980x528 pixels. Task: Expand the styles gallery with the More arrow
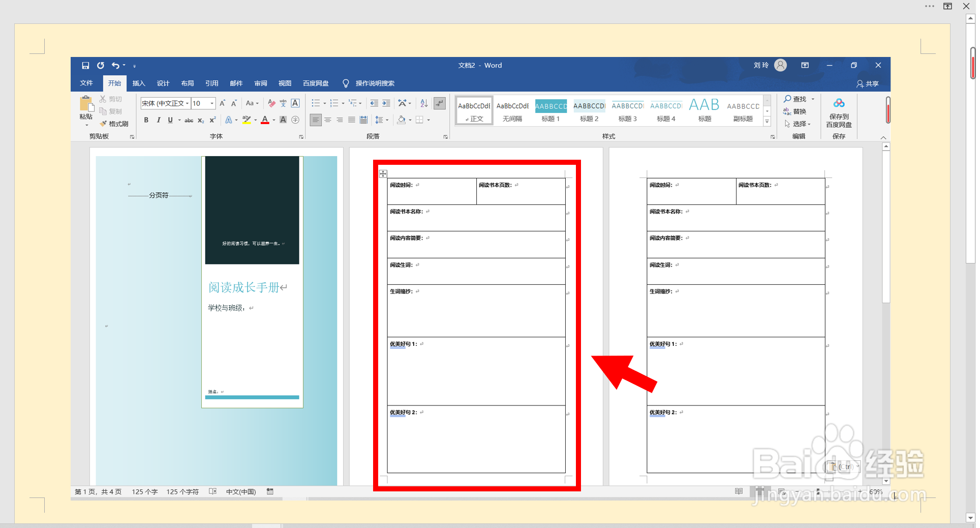pos(767,122)
